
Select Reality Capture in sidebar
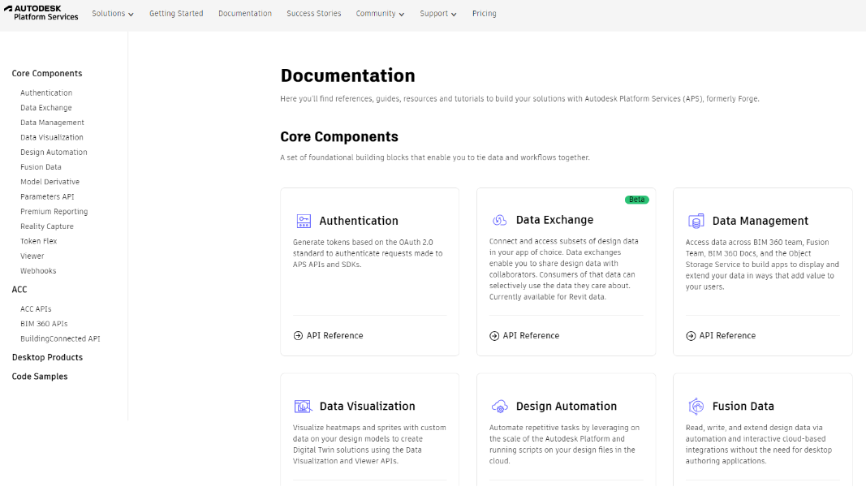pos(47,226)
